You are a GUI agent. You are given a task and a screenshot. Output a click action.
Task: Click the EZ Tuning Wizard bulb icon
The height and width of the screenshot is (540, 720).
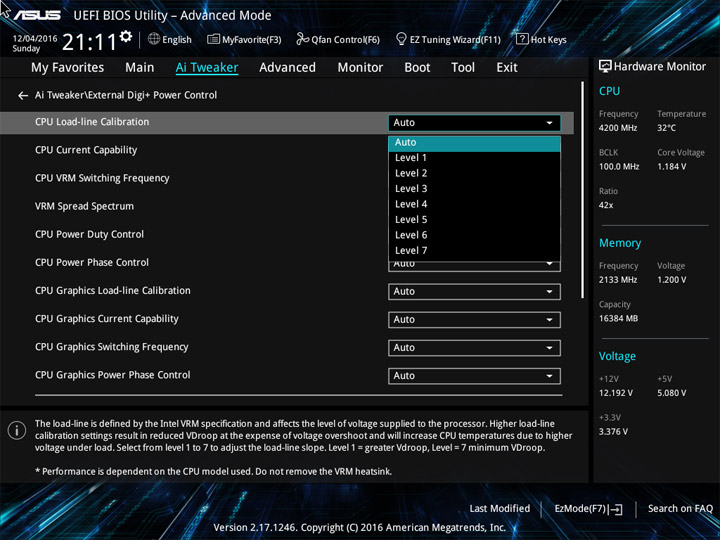(x=401, y=39)
